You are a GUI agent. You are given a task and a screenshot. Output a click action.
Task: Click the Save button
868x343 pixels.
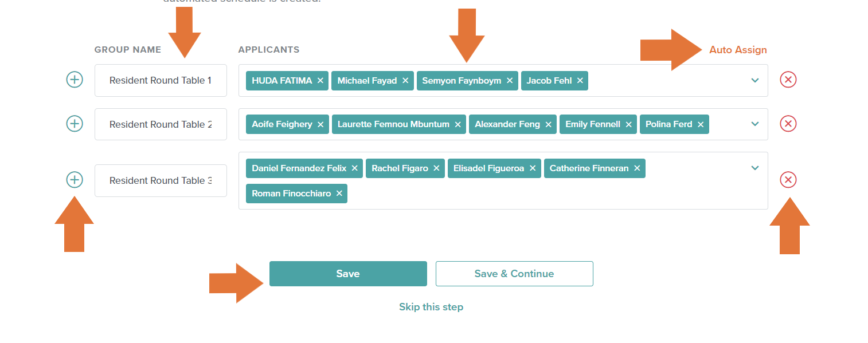[348, 274]
